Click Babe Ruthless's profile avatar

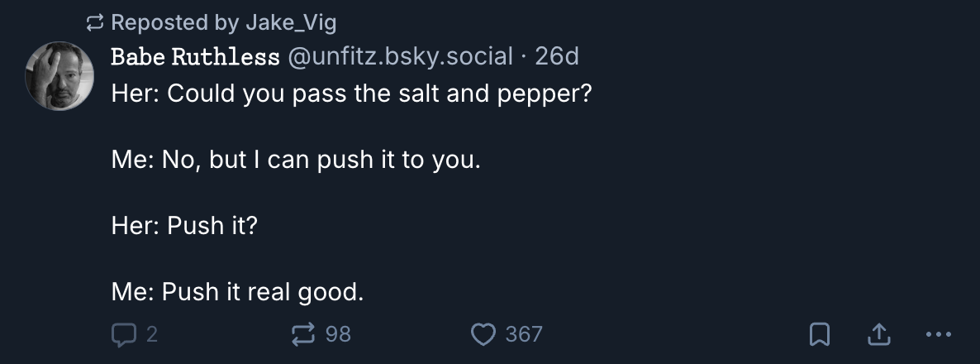tap(59, 75)
